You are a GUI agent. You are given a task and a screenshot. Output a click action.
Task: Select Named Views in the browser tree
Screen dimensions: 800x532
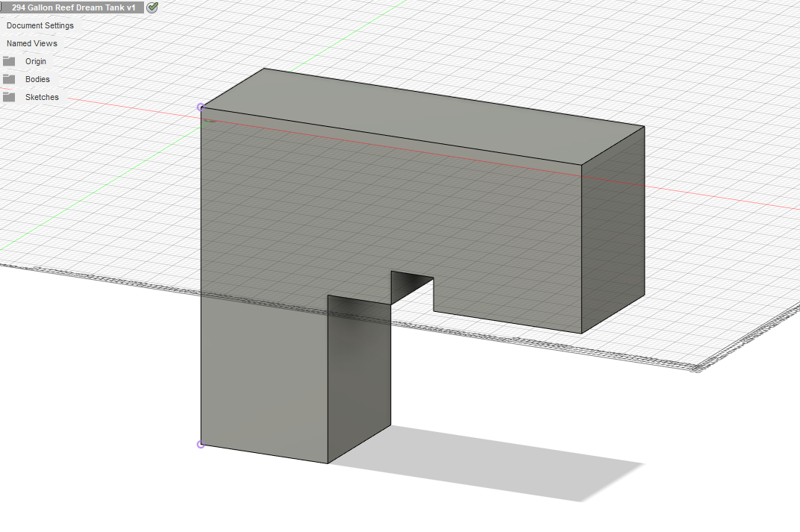(32, 43)
